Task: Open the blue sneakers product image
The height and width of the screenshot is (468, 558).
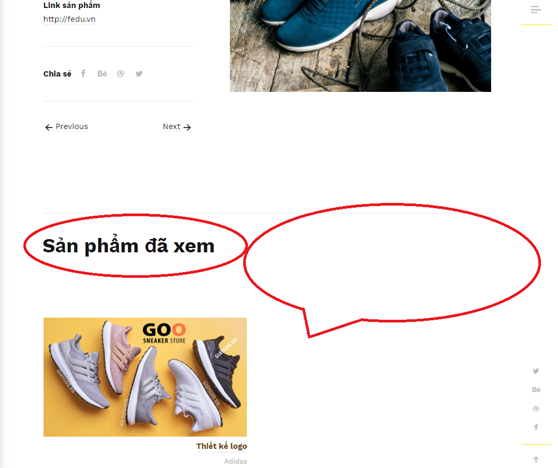Action: tap(360, 46)
